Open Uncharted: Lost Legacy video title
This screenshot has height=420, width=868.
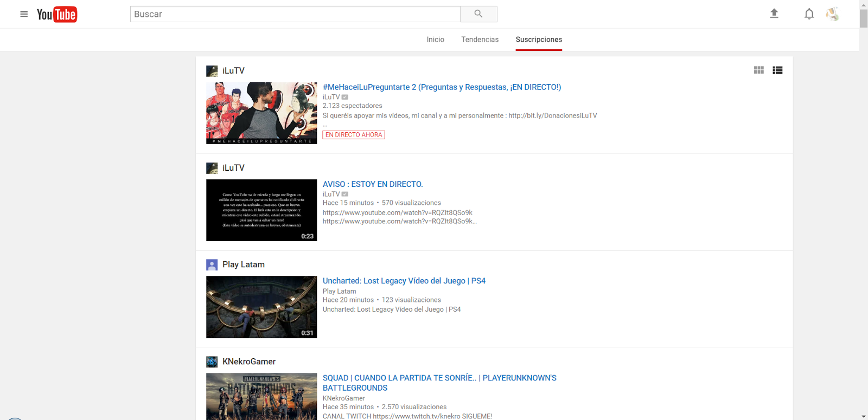404,281
